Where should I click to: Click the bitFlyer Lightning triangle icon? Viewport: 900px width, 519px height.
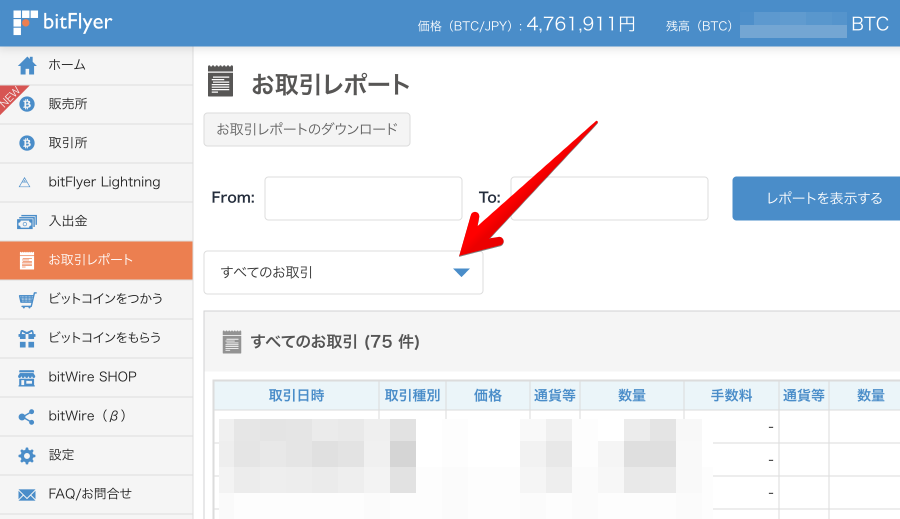pos(25,183)
